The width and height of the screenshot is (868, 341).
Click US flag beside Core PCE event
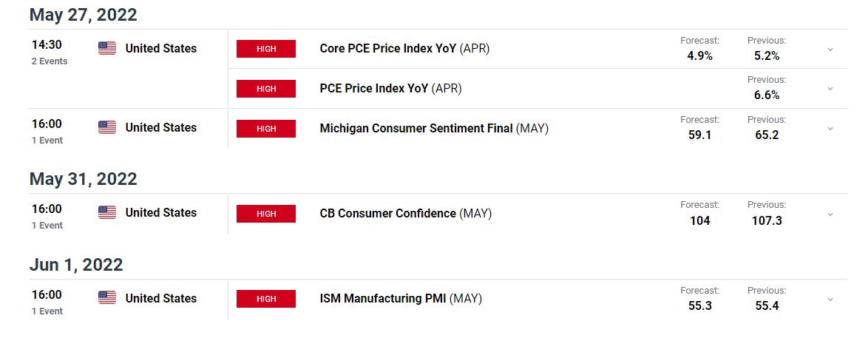[x=107, y=49]
